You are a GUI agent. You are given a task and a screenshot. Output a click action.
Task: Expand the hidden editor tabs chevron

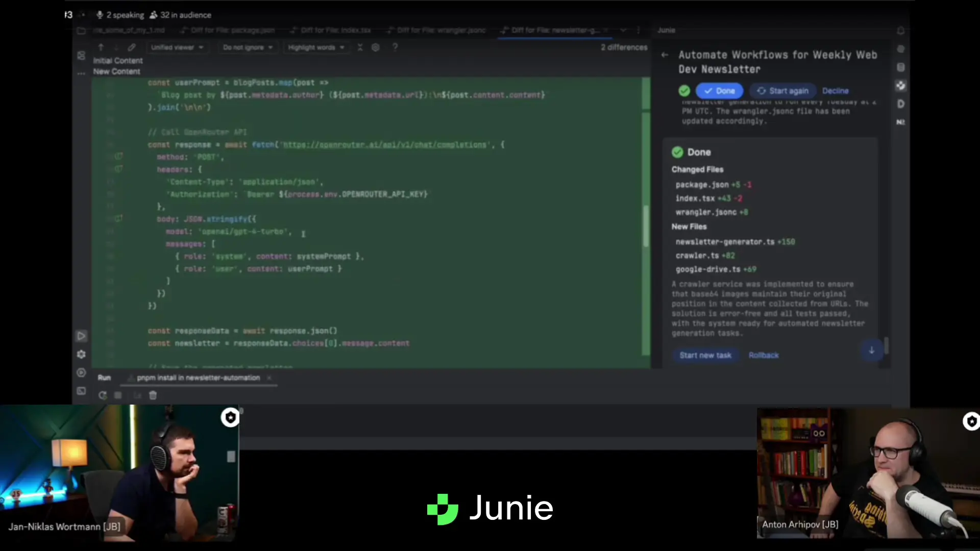[x=623, y=31]
